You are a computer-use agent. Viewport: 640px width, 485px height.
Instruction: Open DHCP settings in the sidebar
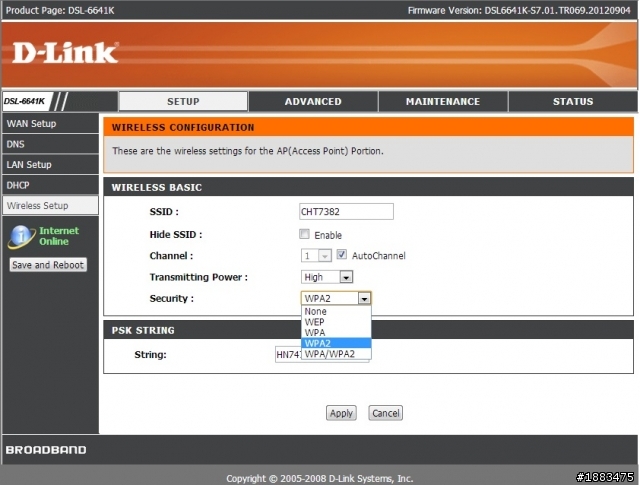[x=50, y=185]
